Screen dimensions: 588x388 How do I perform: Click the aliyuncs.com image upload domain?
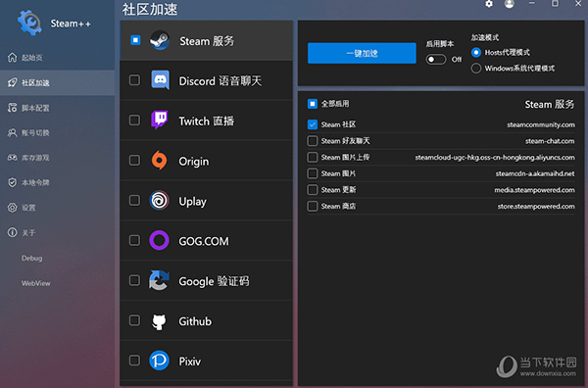pos(495,158)
